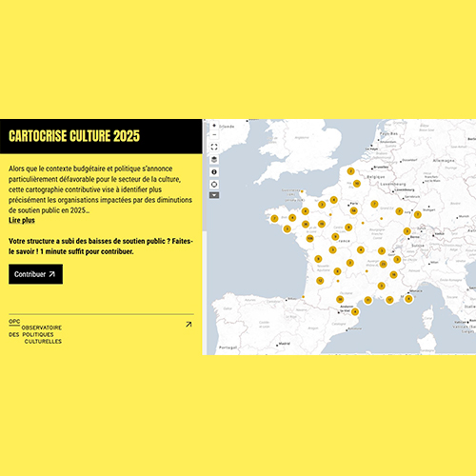Open the map info panel
Screen dimensions: 476x476
(x=214, y=172)
